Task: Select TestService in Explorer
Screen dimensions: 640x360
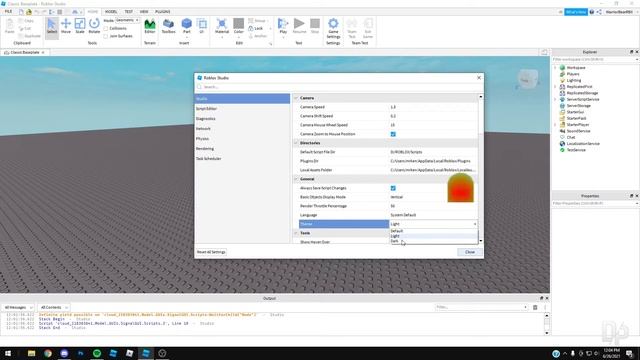Action: [x=576, y=150]
